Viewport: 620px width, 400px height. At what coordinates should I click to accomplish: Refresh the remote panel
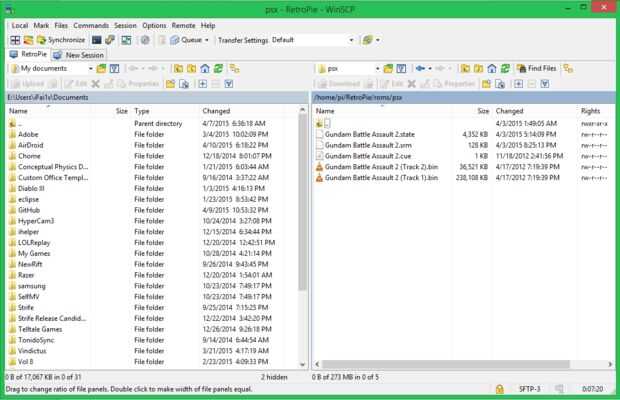pyautogui.click(x=505, y=68)
